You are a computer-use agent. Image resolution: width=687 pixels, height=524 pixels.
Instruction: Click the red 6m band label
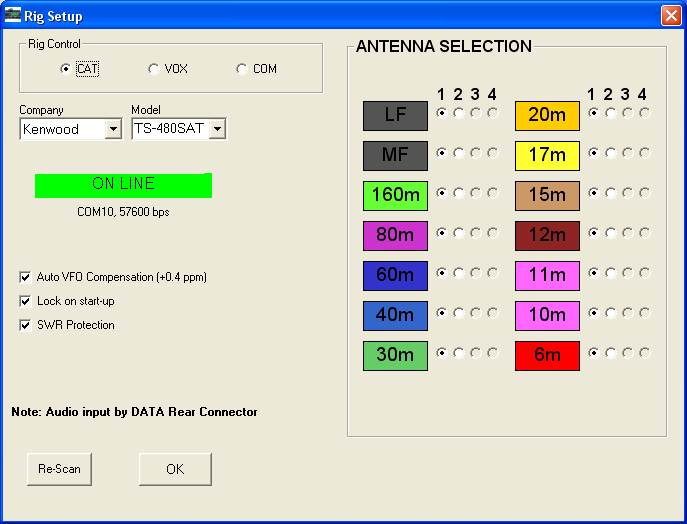click(547, 356)
